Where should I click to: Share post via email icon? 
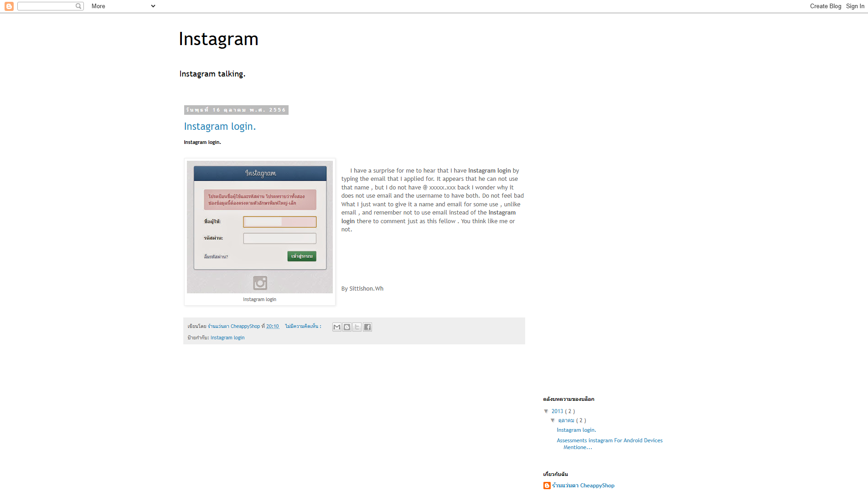point(337,327)
